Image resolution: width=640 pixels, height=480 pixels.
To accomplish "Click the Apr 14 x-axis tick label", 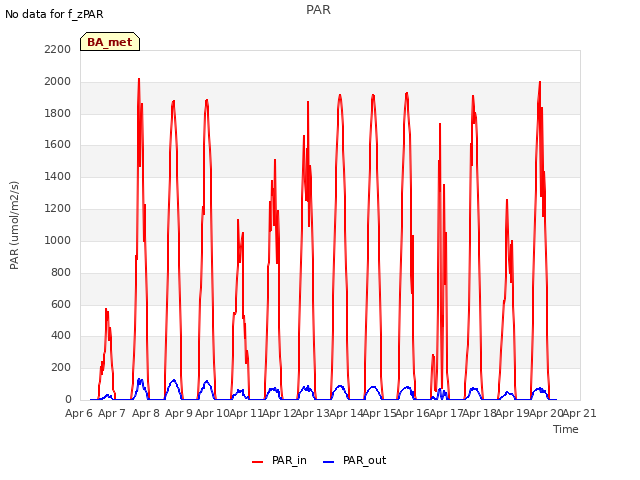I will pos(346,413).
